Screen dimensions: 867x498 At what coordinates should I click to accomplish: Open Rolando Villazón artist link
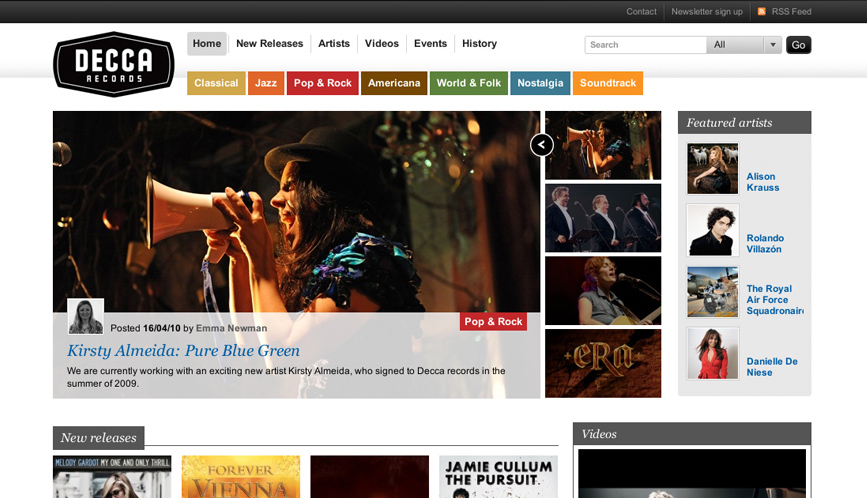point(765,244)
